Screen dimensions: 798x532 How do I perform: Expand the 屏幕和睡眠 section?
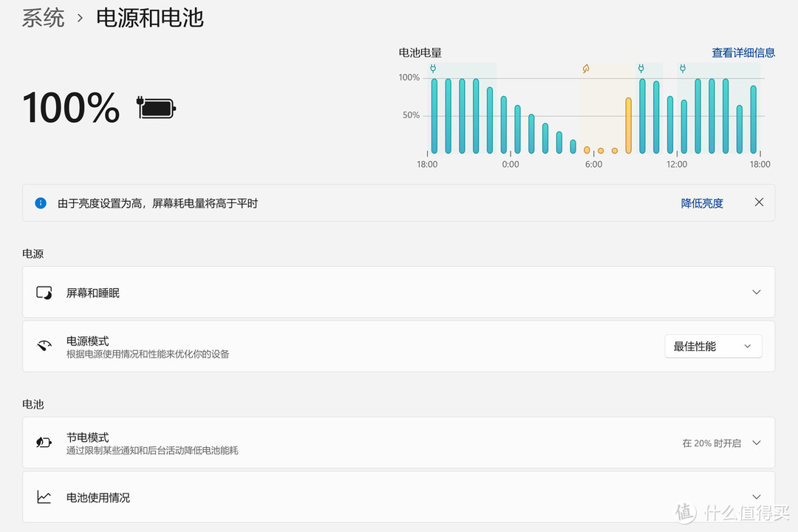756,292
